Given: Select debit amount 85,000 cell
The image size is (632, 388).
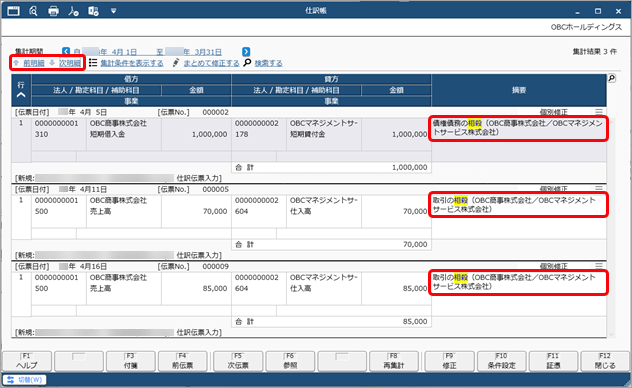Looking at the screenshot, I should [196, 288].
